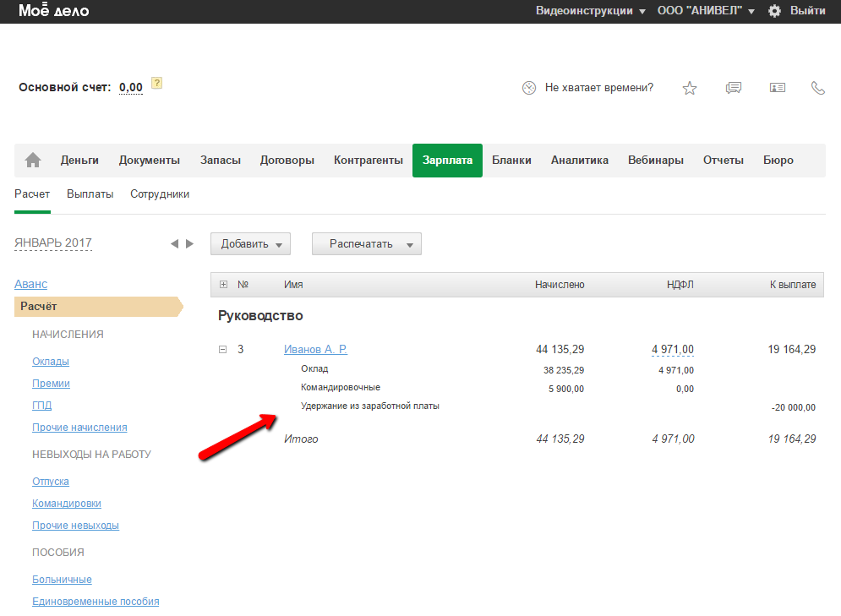
Task: Click the contact card icon
Action: pyautogui.click(x=777, y=88)
